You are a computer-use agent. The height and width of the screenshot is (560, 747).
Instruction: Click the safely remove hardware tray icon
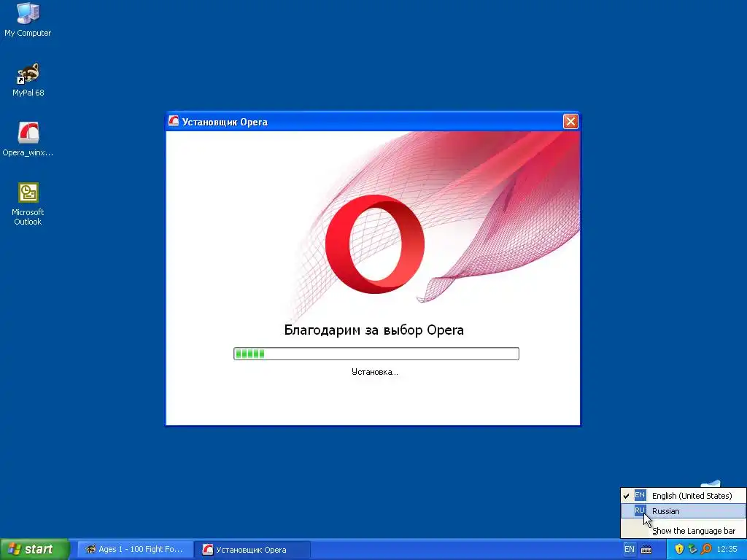click(692, 550)
